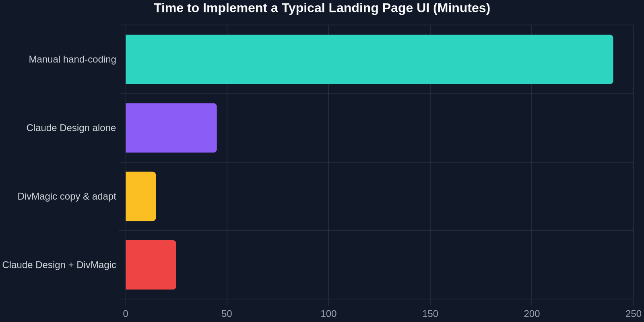Select the "100" x-axis tick label
Viewport: 644px width, 322px height.
pos(328,314)
